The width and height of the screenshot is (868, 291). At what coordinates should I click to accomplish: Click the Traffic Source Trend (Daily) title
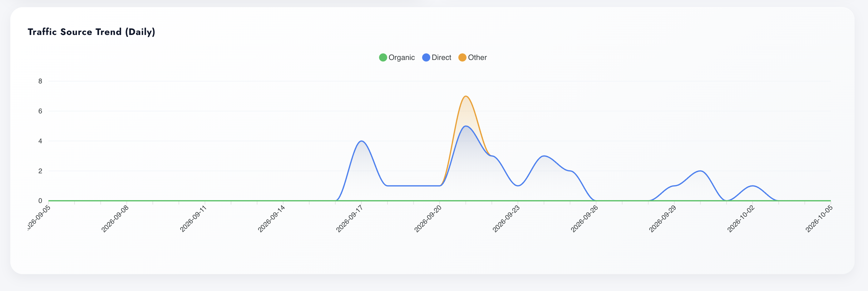point(91,32)
